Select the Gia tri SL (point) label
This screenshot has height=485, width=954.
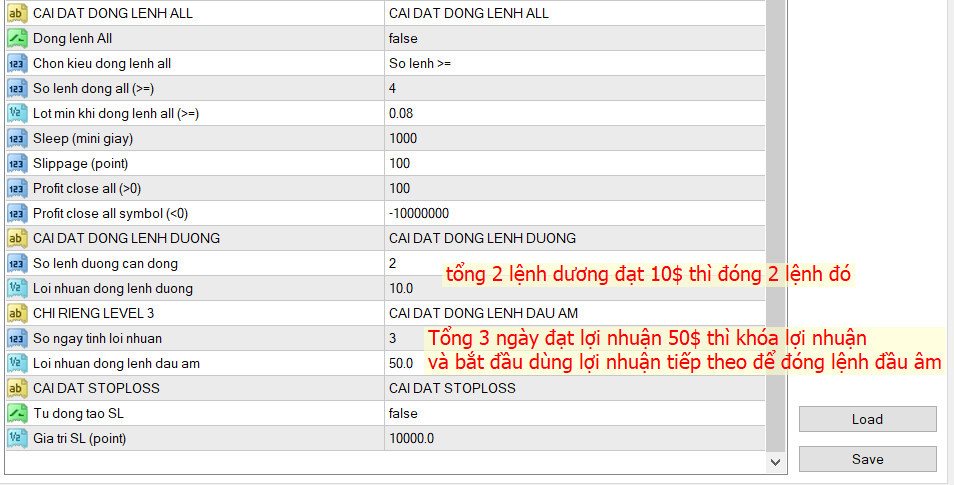tap(79, 438)
